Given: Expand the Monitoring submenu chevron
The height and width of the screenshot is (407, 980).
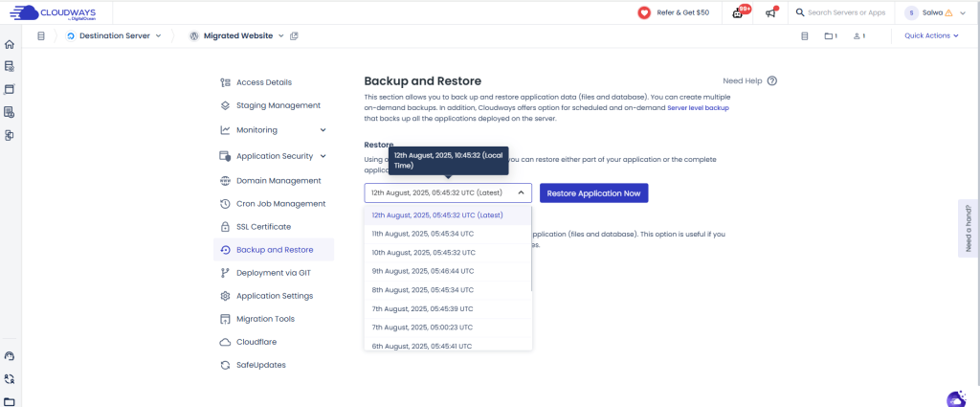Looking at the screenshot, I should tap(323, 130).
